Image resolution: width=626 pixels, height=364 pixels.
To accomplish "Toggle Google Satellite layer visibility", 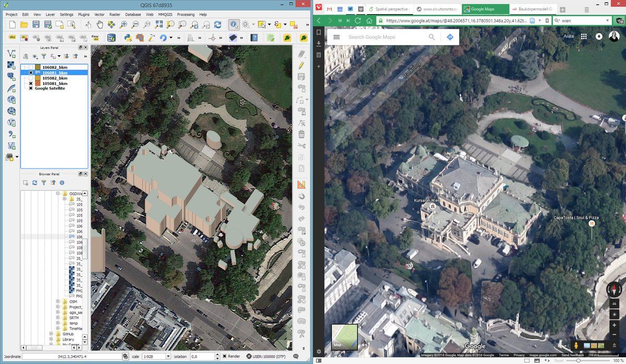I will pyautogui.click(x=31, y=88).
